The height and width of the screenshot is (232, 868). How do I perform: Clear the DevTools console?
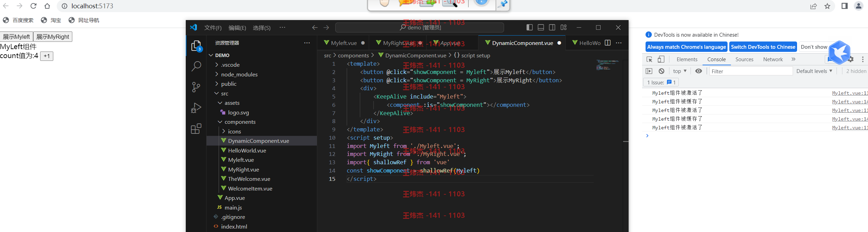coord(661,71)
